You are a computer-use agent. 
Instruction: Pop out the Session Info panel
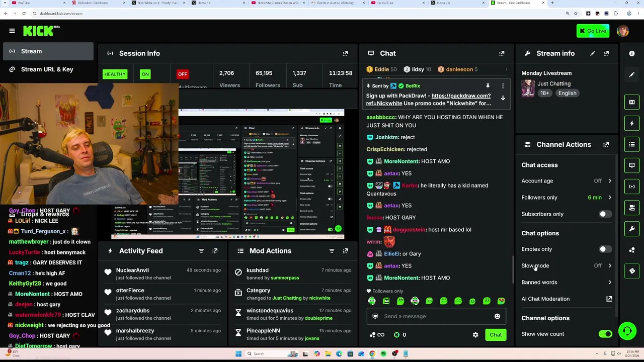(345, 53)
